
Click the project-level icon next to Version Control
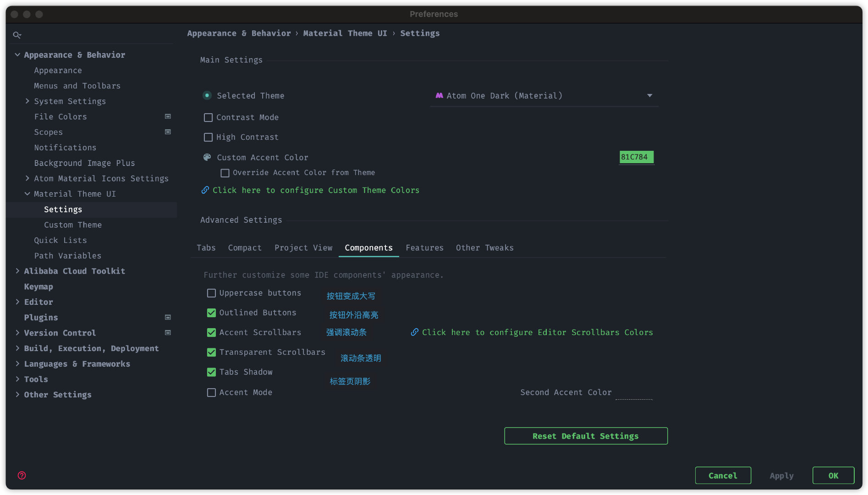point(168,333)
